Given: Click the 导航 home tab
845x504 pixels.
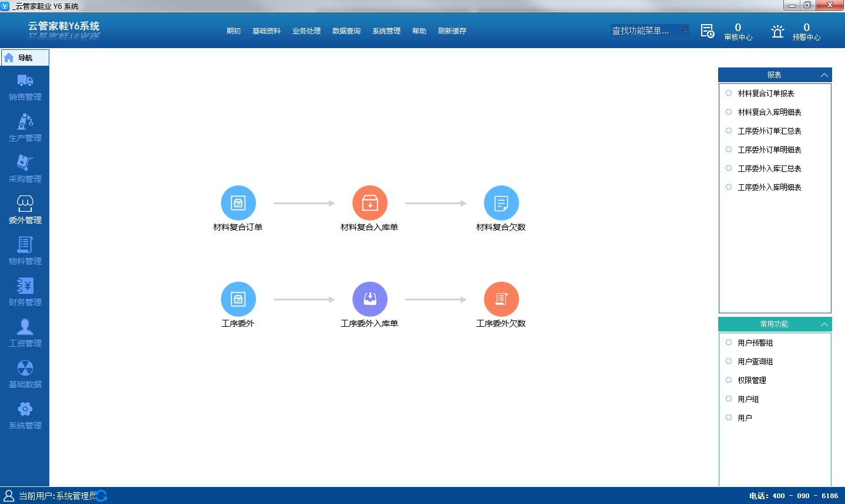Looking at the screenshot, I should [x=25, y=57].
